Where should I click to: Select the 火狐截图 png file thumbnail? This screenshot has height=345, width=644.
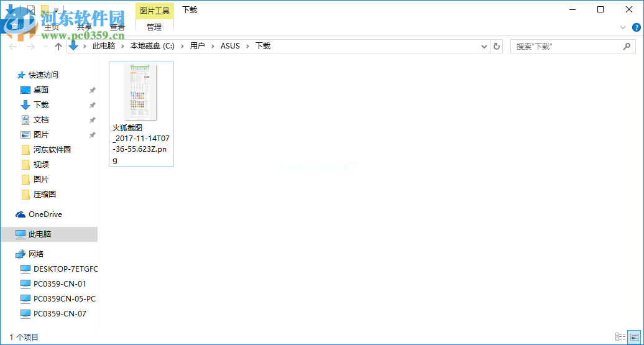click(x=140, y=93)
